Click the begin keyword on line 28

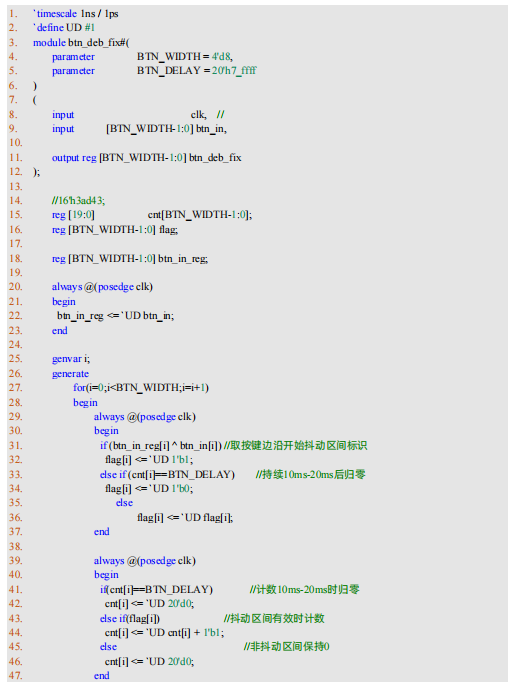(x=85, y=403)
